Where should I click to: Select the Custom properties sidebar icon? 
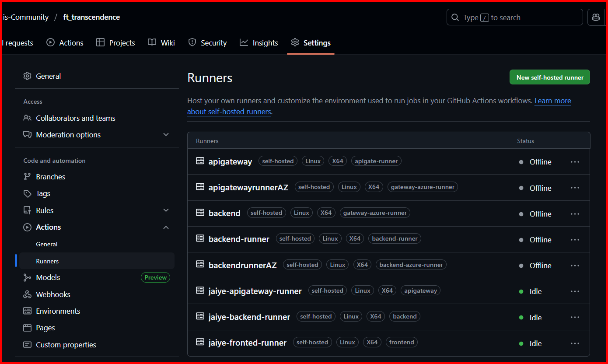coord(28,345)
